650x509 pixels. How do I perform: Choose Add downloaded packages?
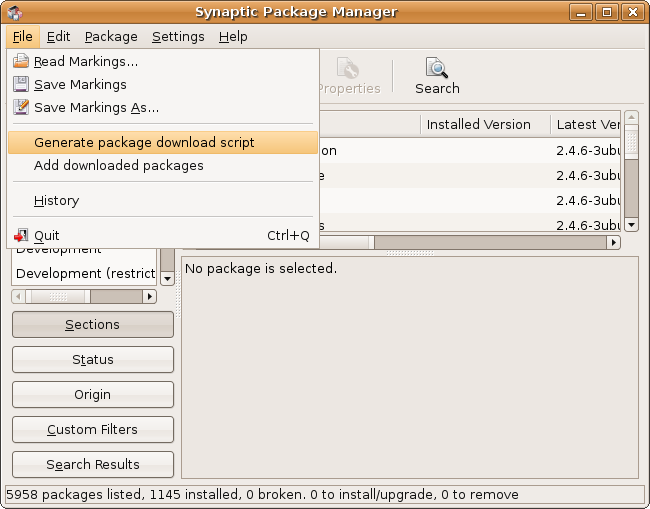pos(163,166)
